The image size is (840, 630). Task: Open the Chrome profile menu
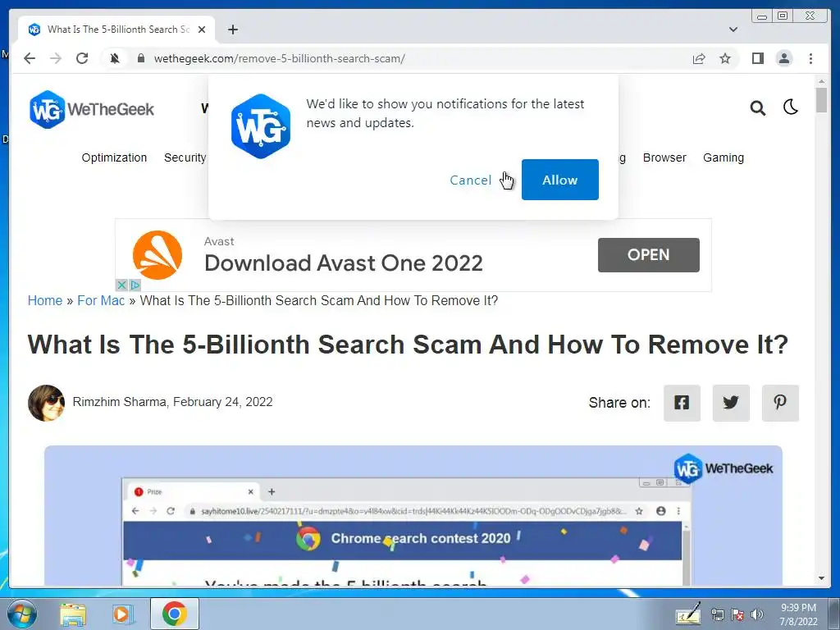(x=783, y=58)
